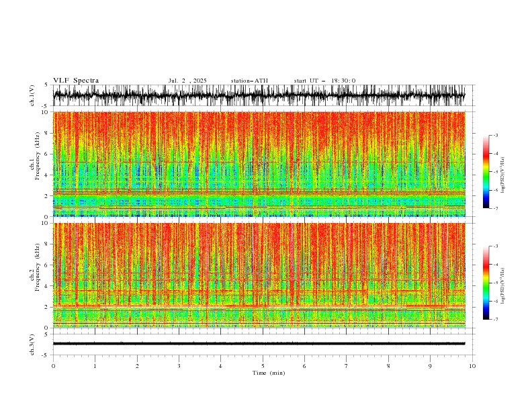Click the ch.2 PSD color bar

[486, 283]
